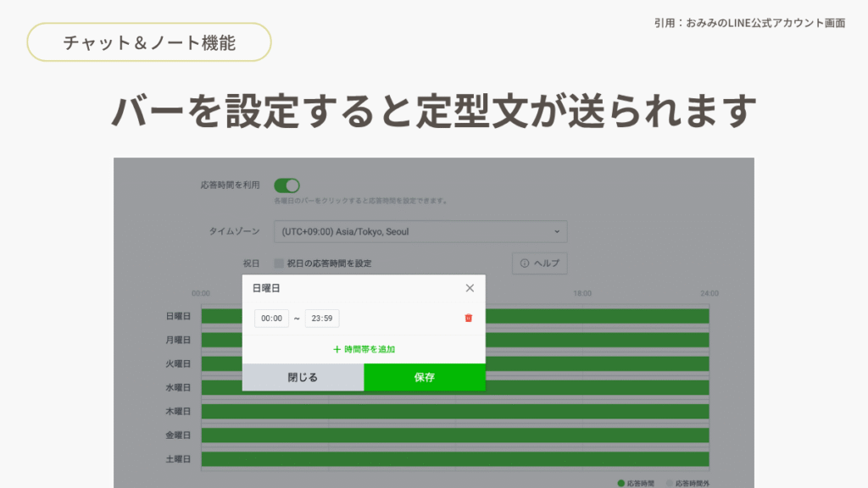Turn off the 応答時間を利用 switch
The image size is (868, 488).
pos(287,186)
